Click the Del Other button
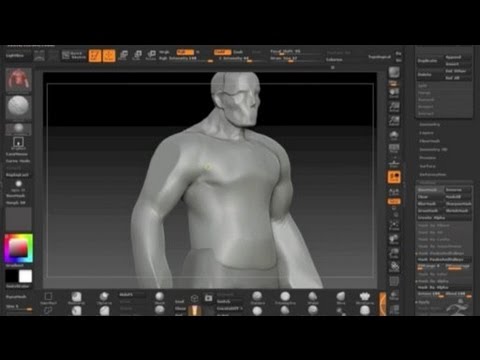 [x=458, y=71]
